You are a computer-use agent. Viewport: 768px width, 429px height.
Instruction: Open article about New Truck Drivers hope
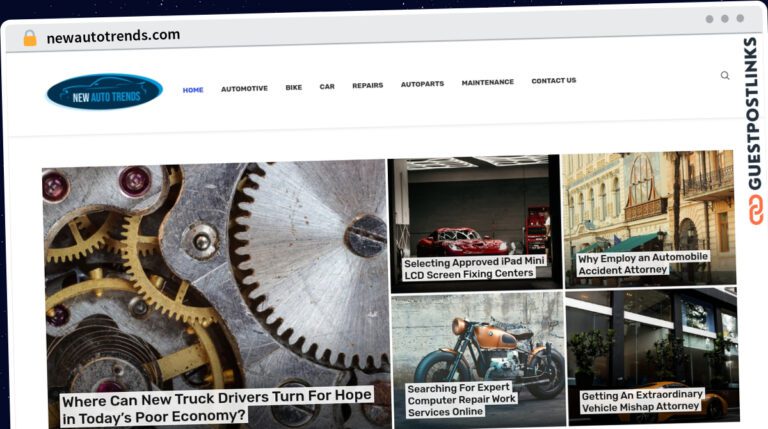click(216, 406)
